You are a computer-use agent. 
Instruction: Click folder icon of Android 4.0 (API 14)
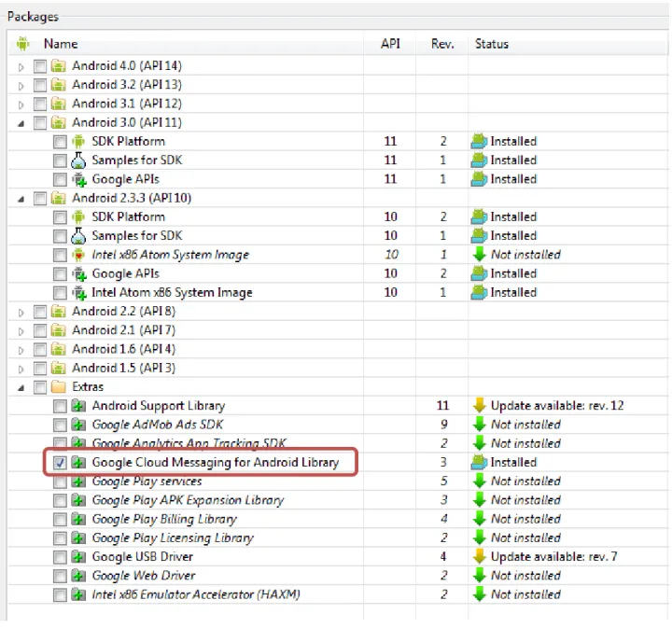point(58,66)
